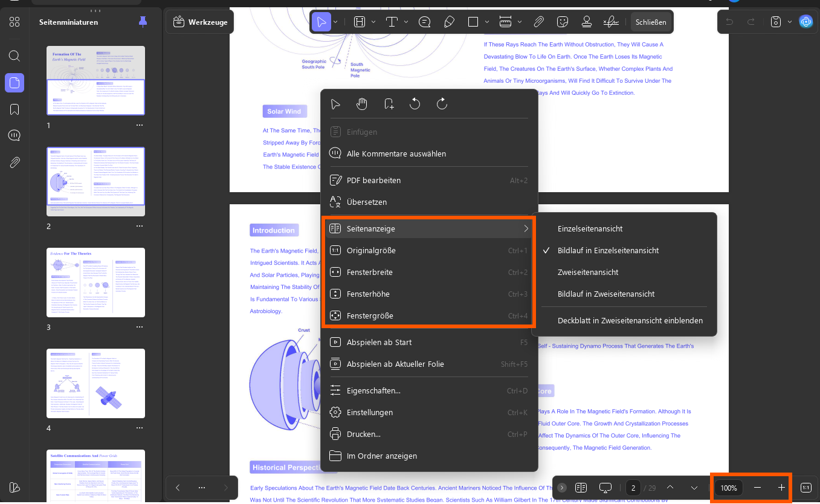Viewport: 820px width, 504px height.
Task: Select Bildlauf in Einzelseitenansicht option
Action: 608,250
